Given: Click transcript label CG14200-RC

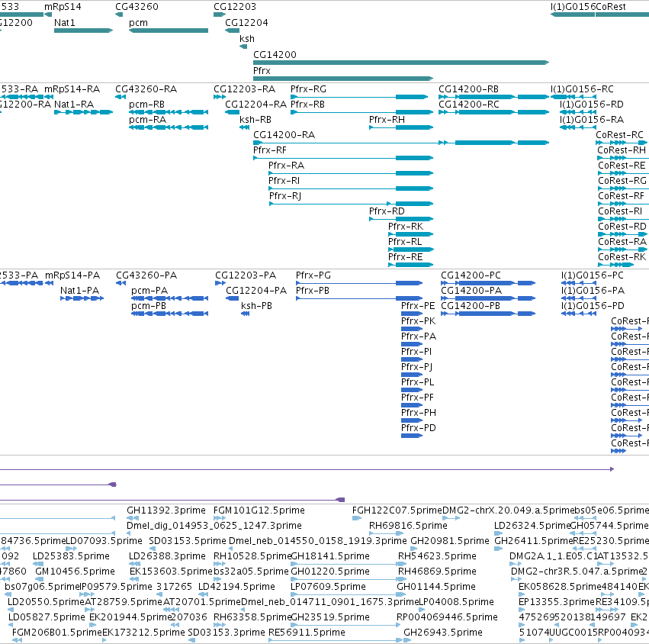Looking at the screenshot, I should 469,105.
